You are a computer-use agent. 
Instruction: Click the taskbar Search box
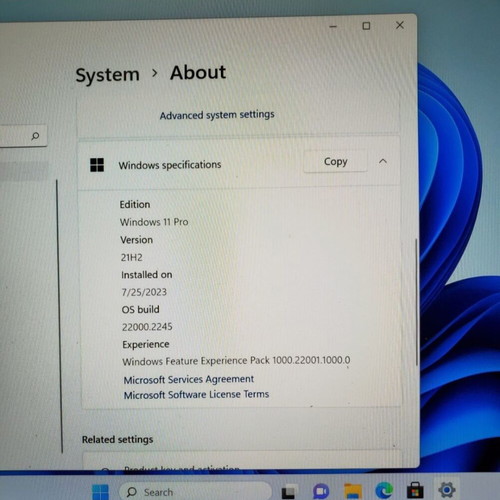[195, 492]
